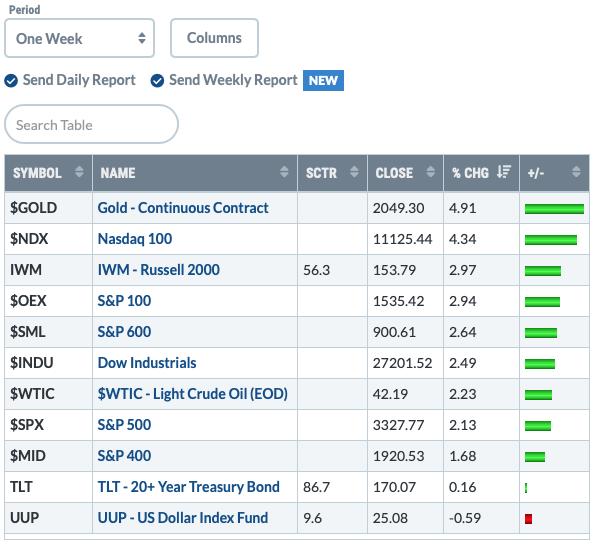Viewport: 595px width, 544px height.
Task: Click the green change bar for $NDX
Action: point(551,240)
